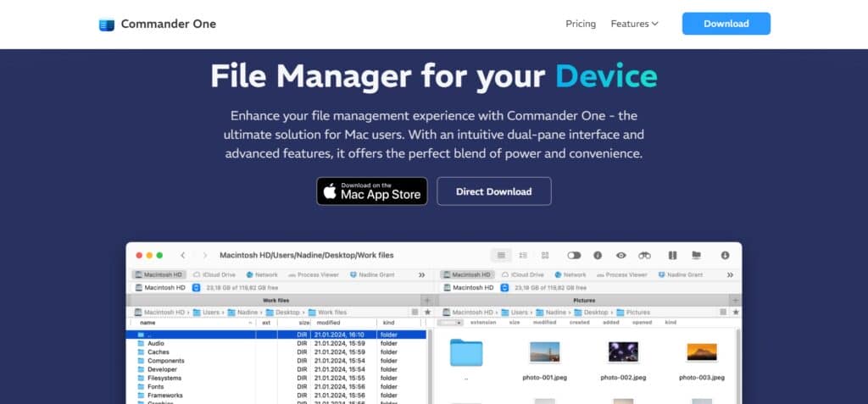Open the Pricing page
The image size is (868, 404).
pos(581,24)
